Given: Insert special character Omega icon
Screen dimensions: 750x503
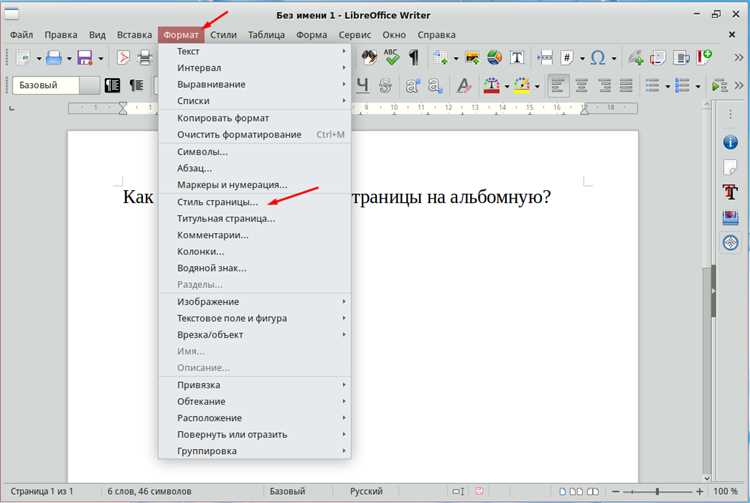Looking at the screenshot, I should pyautogui.click(x=598, y=58).
